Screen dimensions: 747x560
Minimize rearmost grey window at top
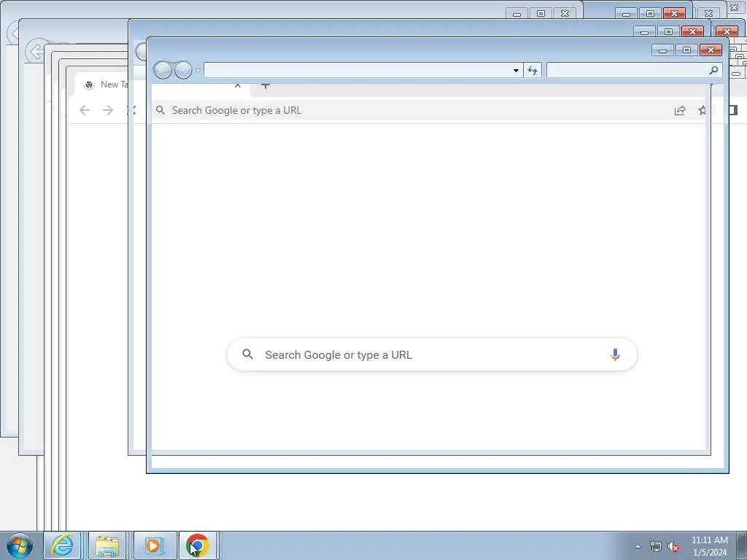517,14
